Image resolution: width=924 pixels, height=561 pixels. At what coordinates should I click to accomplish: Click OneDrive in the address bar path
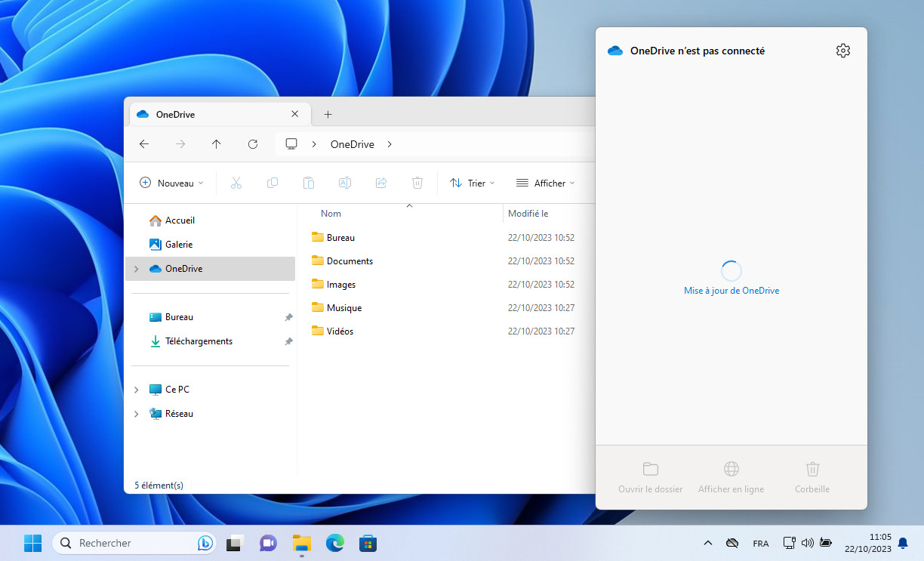coord(353,144)
